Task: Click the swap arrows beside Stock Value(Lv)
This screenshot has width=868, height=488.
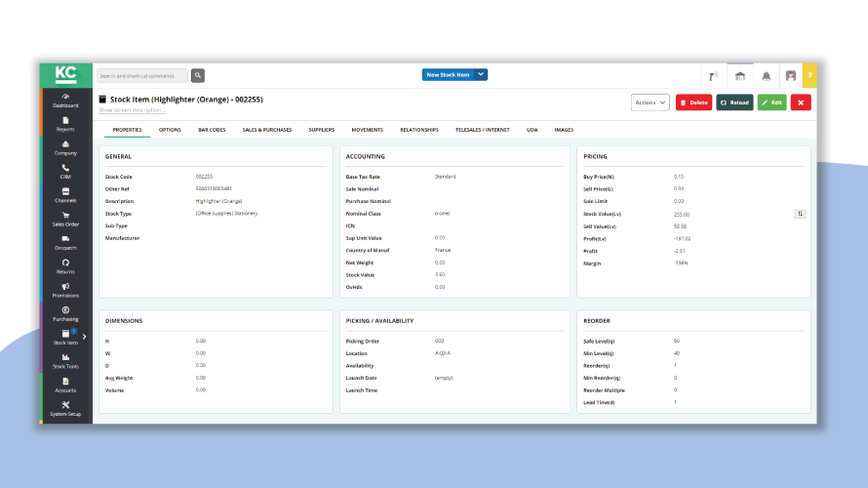Action: coord(800,214)
